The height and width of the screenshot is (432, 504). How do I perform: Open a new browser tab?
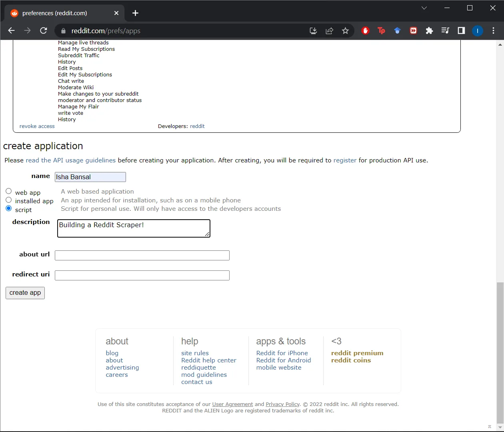tap(136, 13)
